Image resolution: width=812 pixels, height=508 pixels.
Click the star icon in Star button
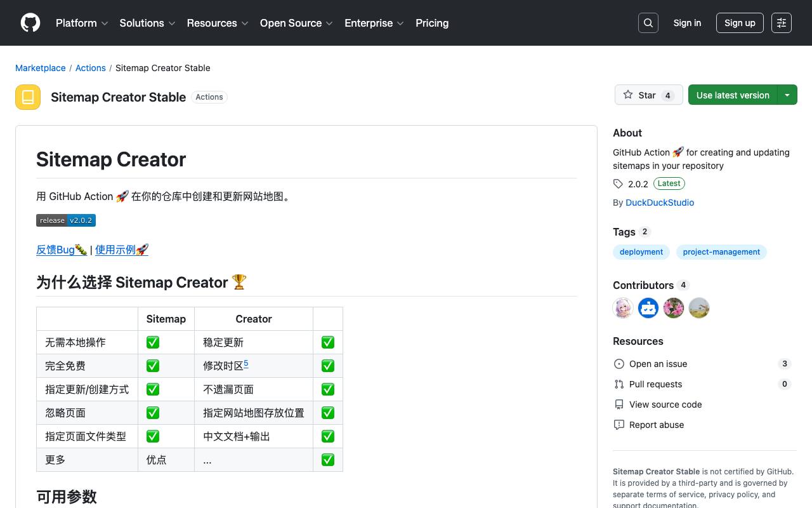coord(628,95)
